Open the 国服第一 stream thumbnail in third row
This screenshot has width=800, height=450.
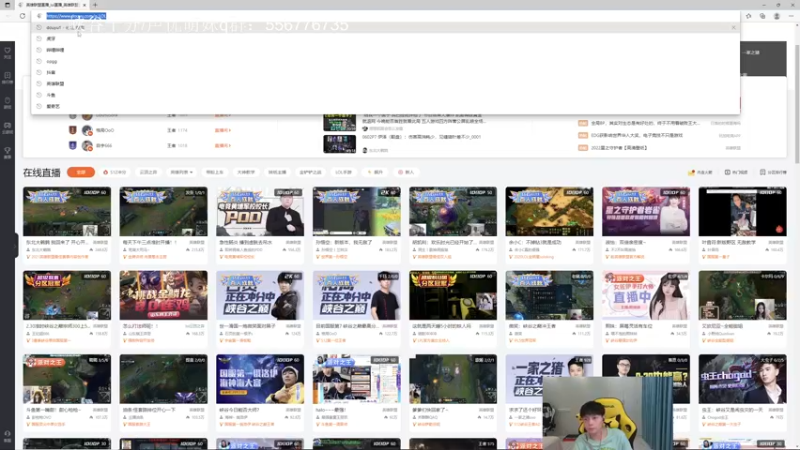tap(260, 379)
